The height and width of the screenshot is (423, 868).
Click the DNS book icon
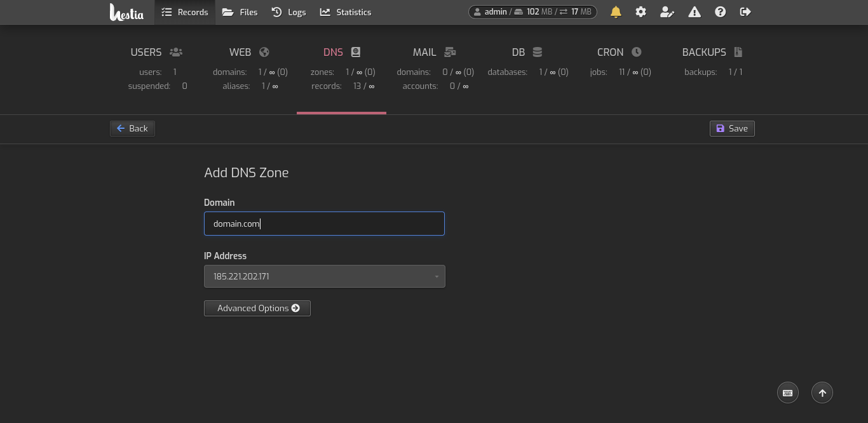(356, 52)
